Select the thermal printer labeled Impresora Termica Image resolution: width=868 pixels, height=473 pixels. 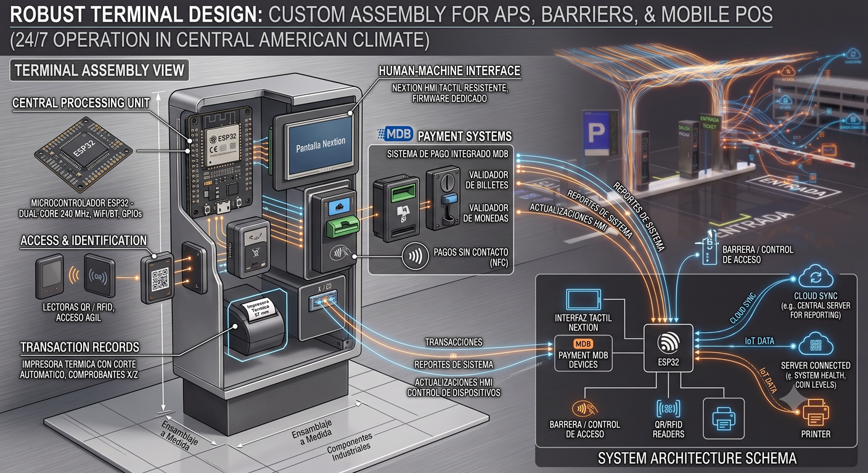click(257, 324)
